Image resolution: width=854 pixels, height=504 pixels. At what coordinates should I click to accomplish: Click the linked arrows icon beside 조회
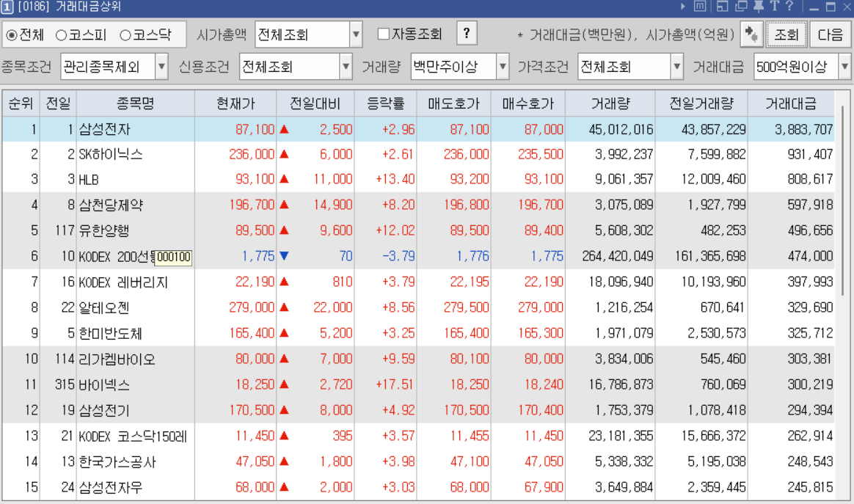coord(751,34)
